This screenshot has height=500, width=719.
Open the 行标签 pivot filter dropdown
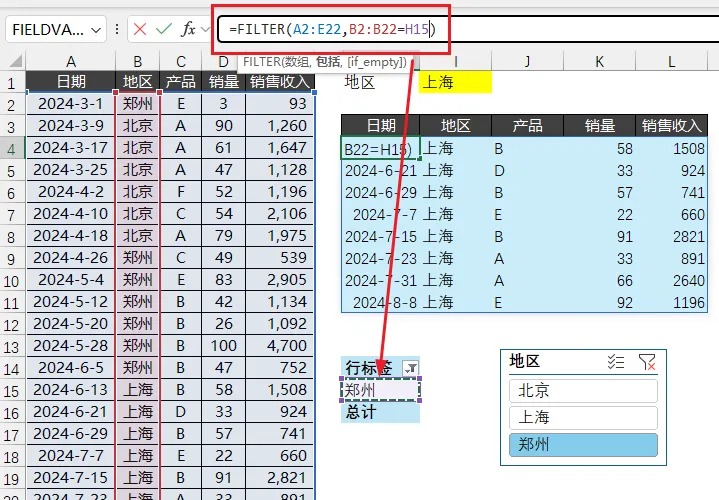(410, 368)
